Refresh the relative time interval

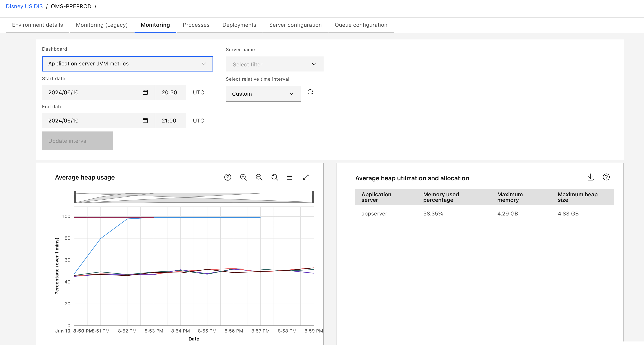310,92
